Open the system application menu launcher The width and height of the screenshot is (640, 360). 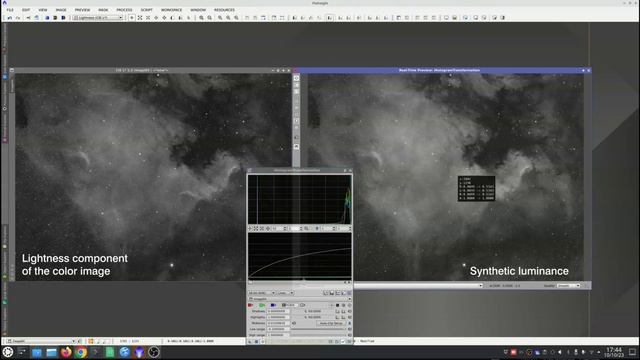click(x=8, y=352)
